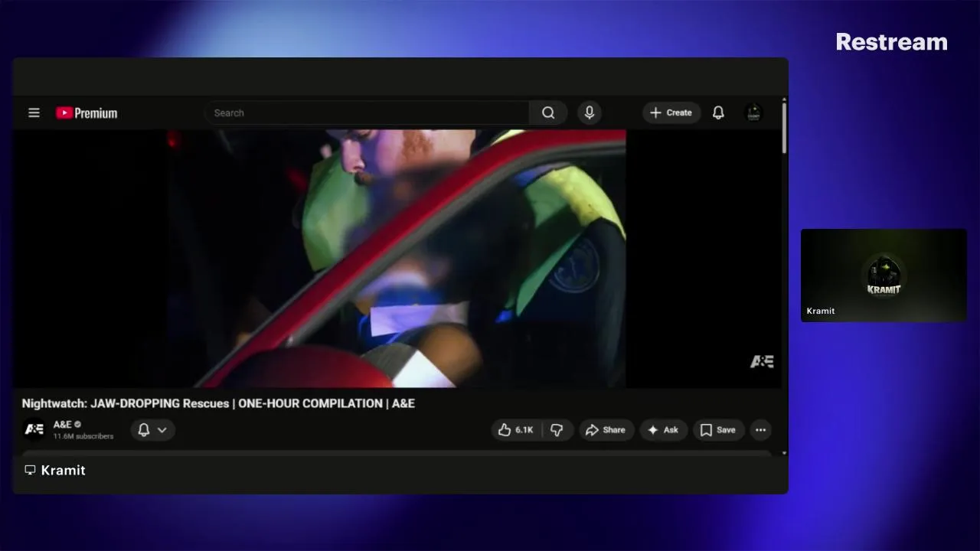This screenshot has width=980, height=551.
Task: Open more actions three-dot menu
Action: (x=760, y=430)
